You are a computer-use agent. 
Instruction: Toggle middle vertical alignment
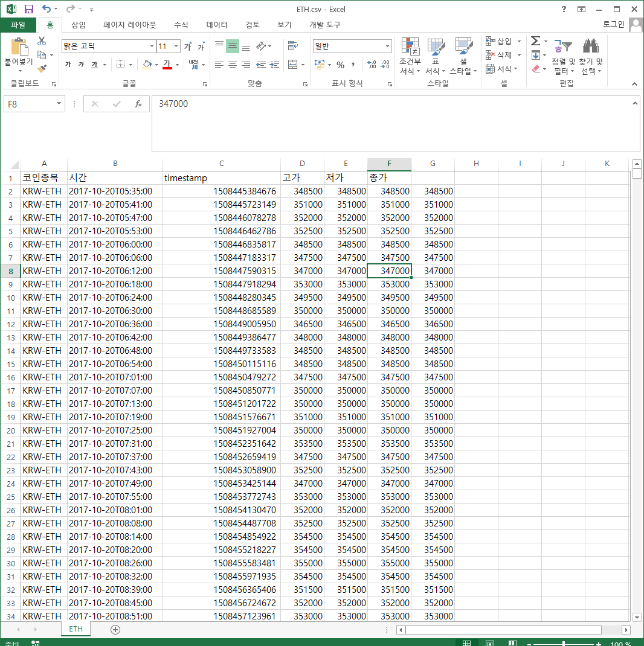coord(233,46)
